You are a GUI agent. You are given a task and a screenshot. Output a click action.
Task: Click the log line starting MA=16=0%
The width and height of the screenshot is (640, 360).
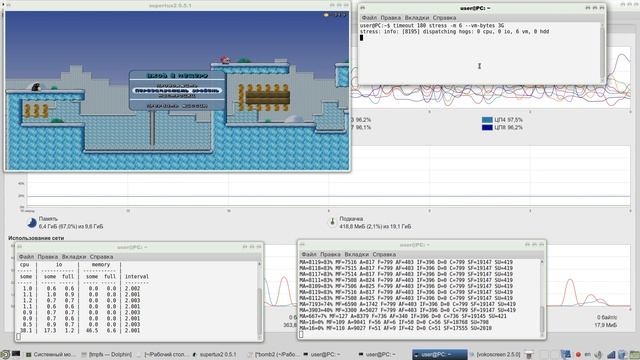[x=395, y=328]
